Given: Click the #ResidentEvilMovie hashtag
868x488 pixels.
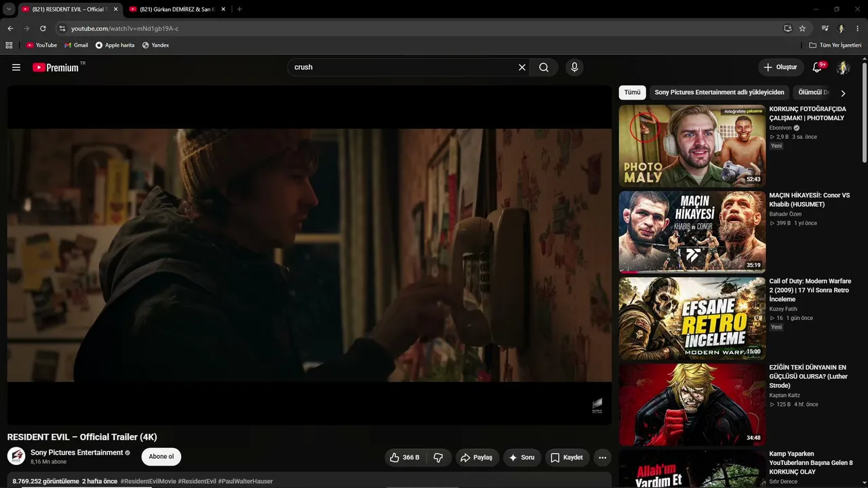Looking at the screenshot, I should point(149,481).
